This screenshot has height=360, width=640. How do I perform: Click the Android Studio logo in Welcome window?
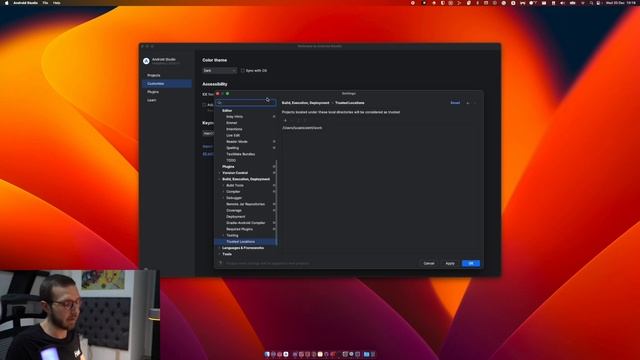click(146, 61)
